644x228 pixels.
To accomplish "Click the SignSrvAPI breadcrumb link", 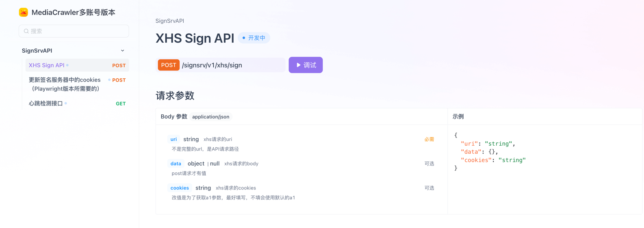I will coord(169,21).
